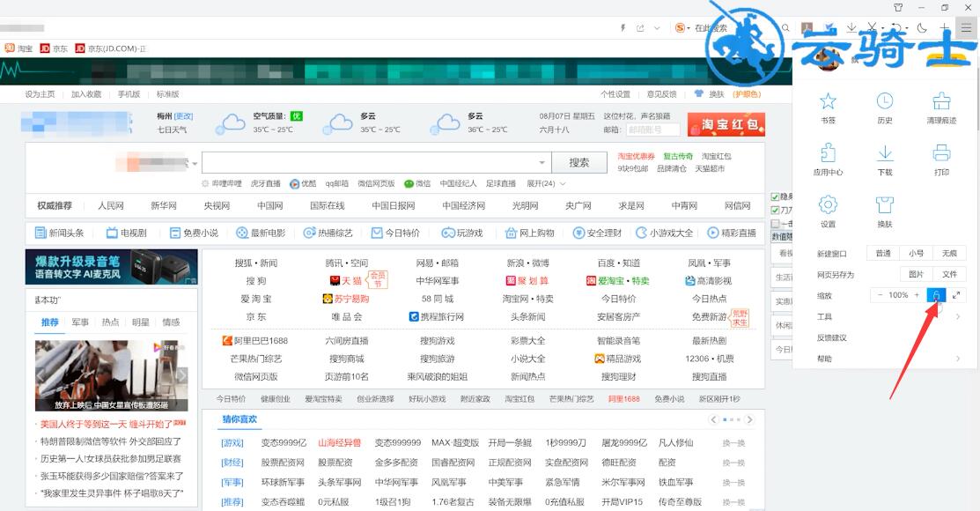Open the 设置 gear icon
Image resolution: width=980 pixels, height=511 pixels.
[828, 204]
